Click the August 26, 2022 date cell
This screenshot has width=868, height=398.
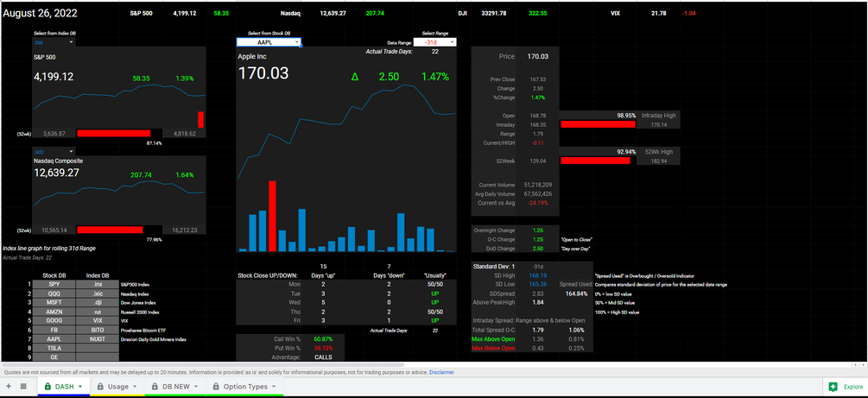coord(40,13)
